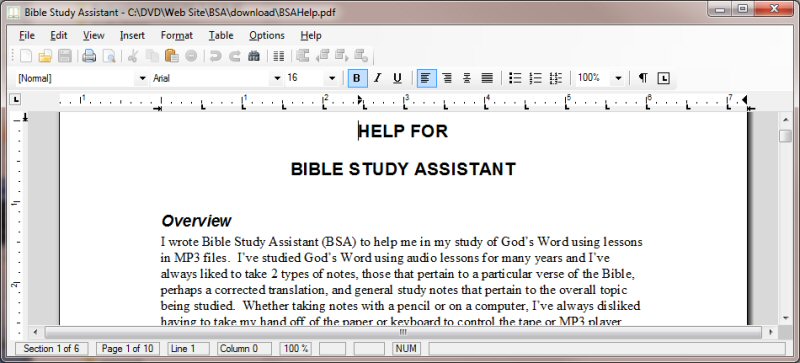Click the Cut scissors icon
The height and width of the screenshot is (363, 800).
[x=133, y=56]
